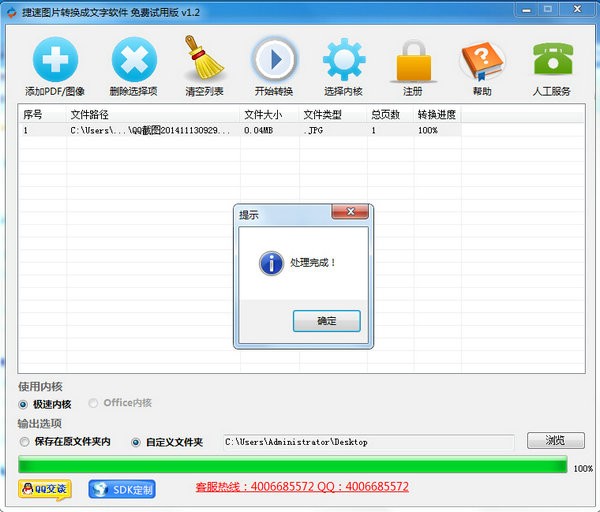
Task: Click the 浏览 browse button
Action: [555, 440]
